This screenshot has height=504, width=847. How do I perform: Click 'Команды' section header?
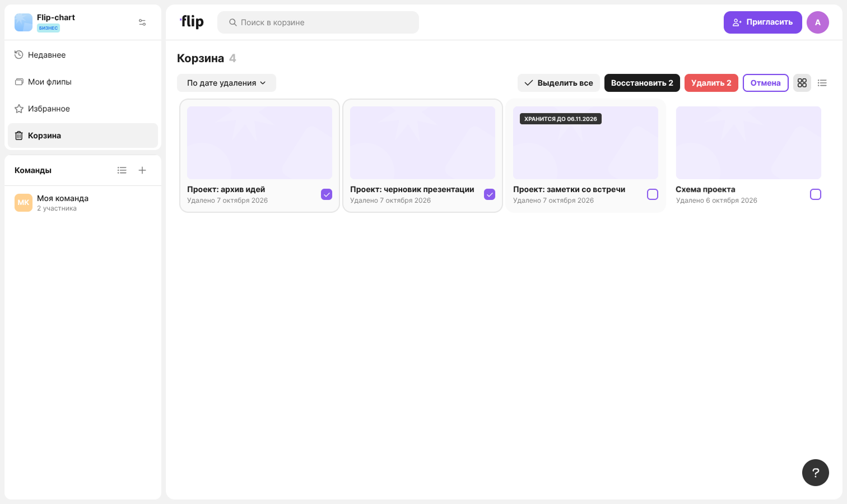33,170
